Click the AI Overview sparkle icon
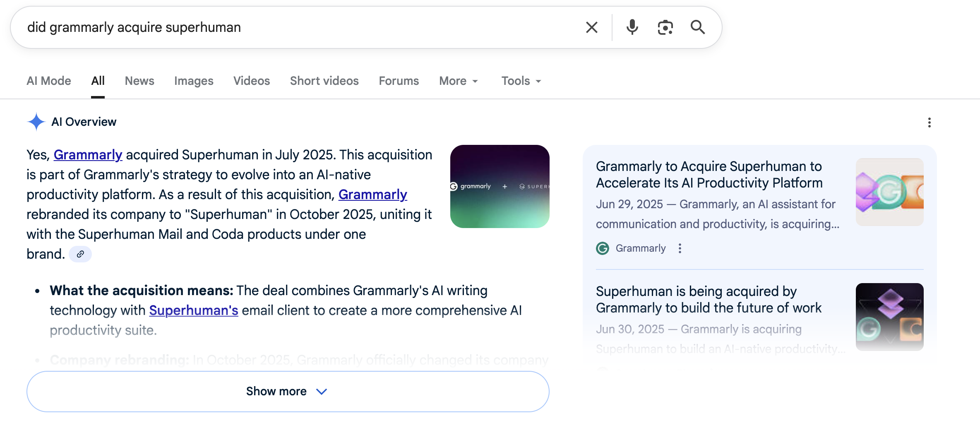This screenshot has width=980, height=423. pyautogui.click(x=36, y=122)
